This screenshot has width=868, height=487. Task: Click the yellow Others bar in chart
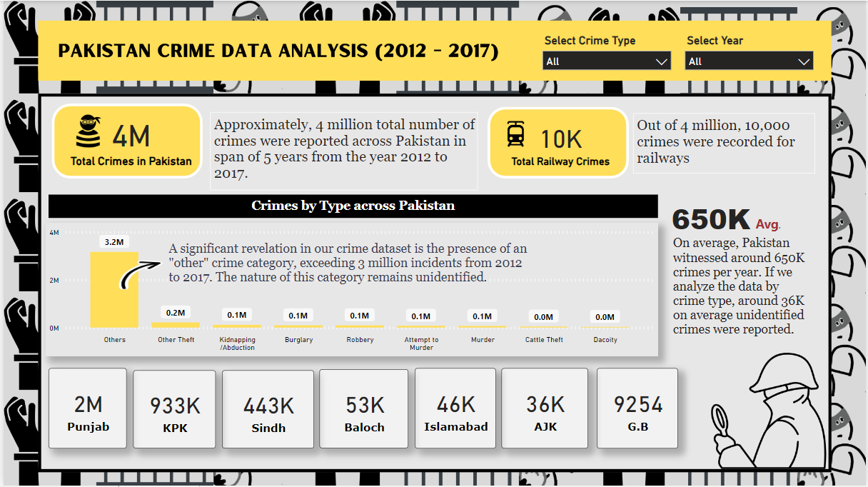114,289
